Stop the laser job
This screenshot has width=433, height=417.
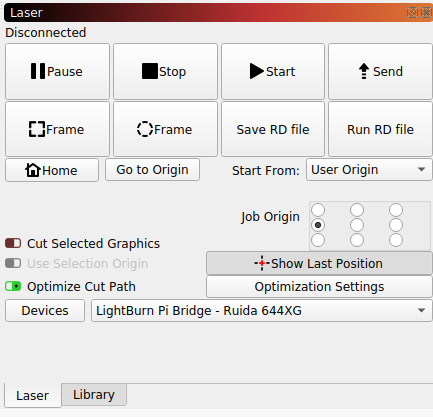(165, 71)
